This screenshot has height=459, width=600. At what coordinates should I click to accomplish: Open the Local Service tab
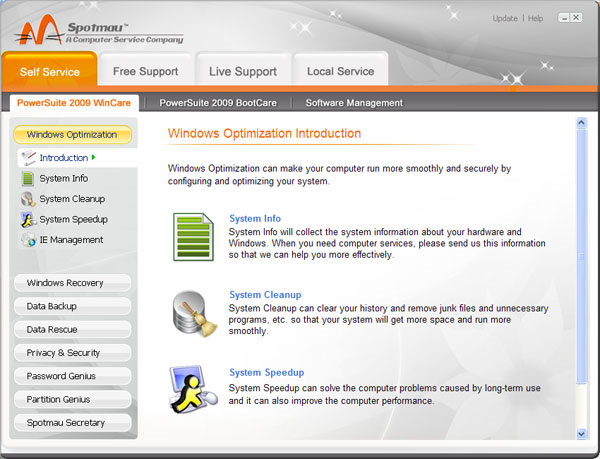point(341,71)
